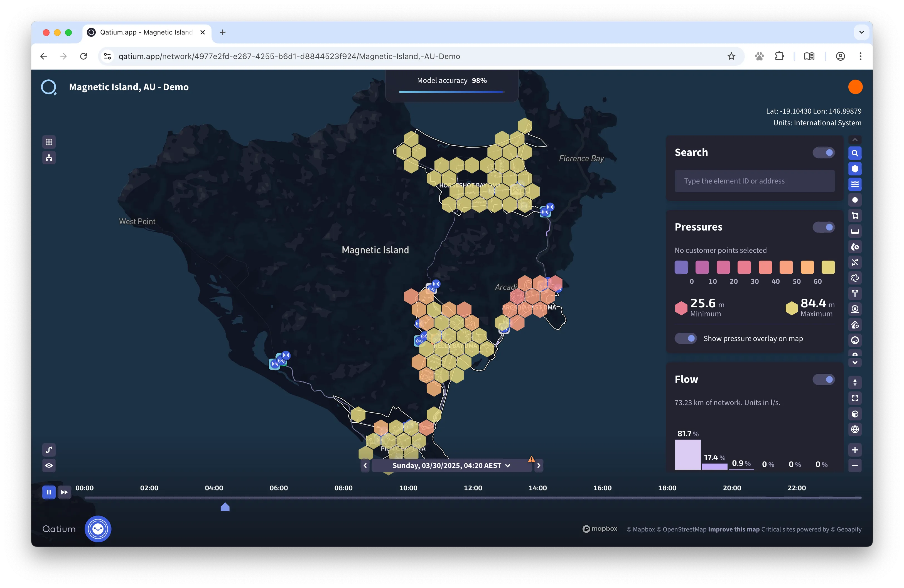Open the tank panel icon in sidebar

[x=855, y=231]
